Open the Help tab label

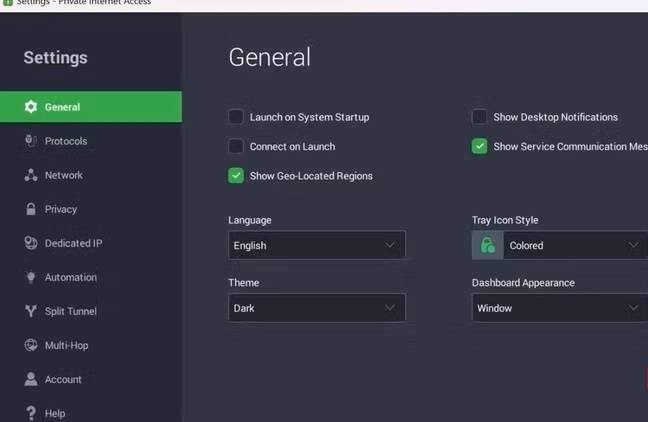(55, 413)
